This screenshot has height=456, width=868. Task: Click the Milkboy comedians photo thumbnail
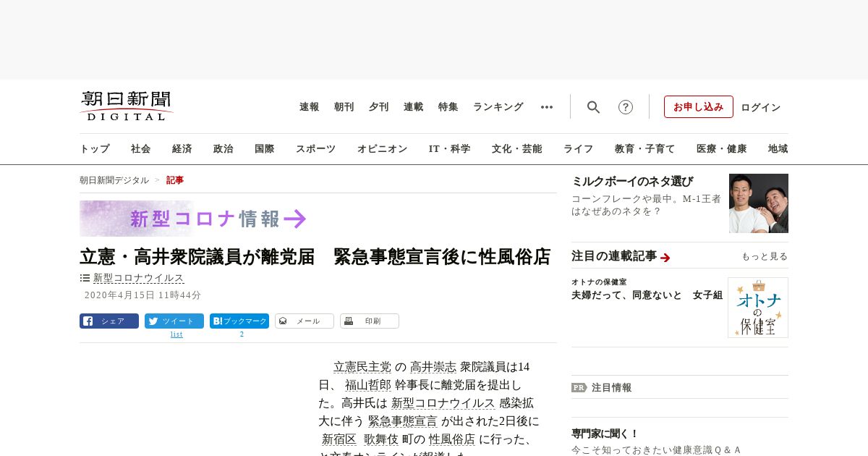[x=759, y=203]
